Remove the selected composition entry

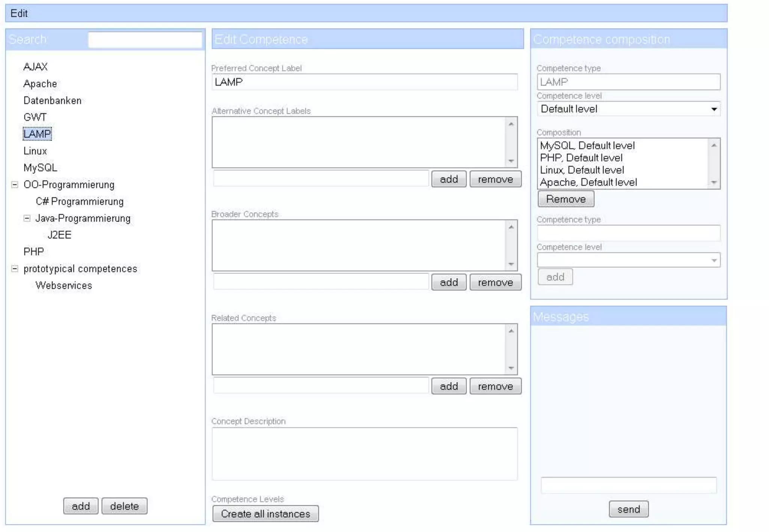pos(565,199)
